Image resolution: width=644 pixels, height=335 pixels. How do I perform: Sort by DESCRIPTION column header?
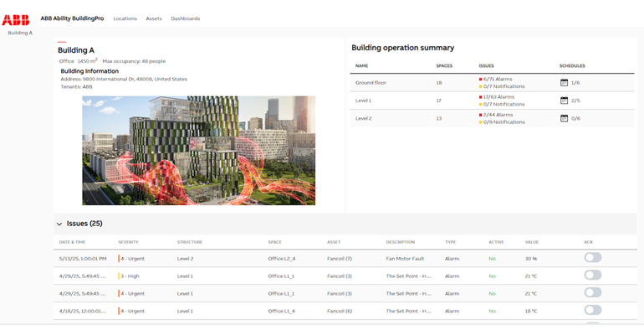coord(401,242)
